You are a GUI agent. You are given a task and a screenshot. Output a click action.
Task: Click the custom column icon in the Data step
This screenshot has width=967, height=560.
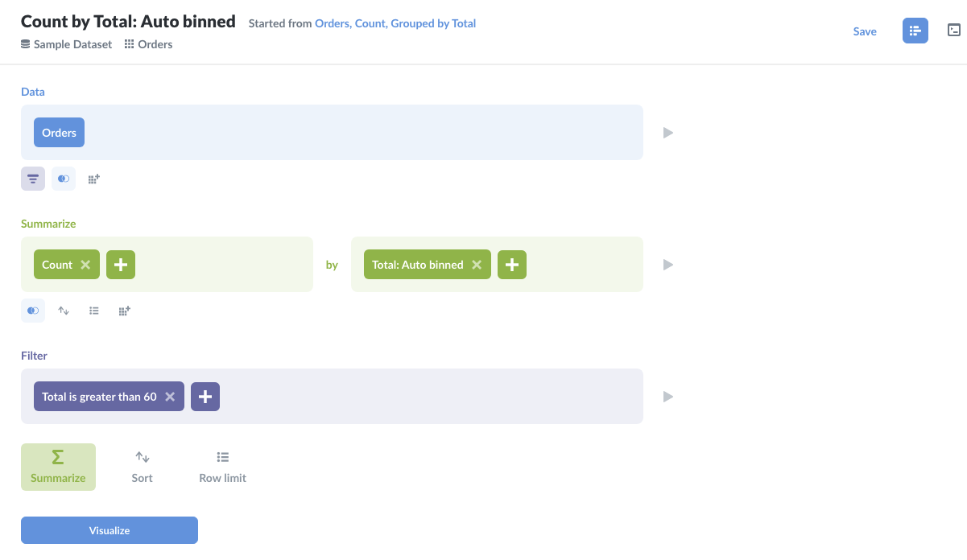pos(93,178)
